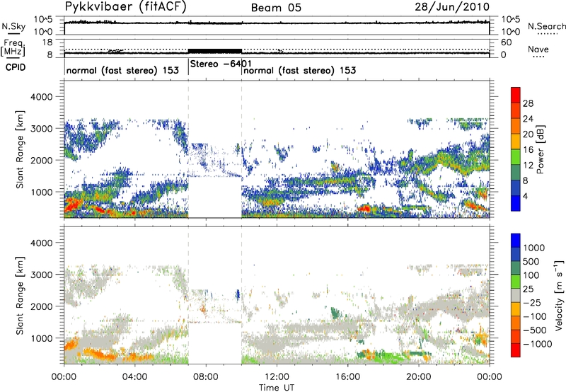This screenshot has width=566, height=392.
Task: Click the gray −25 to 25 Velocity colorbar segment
Action: [516, 295]
